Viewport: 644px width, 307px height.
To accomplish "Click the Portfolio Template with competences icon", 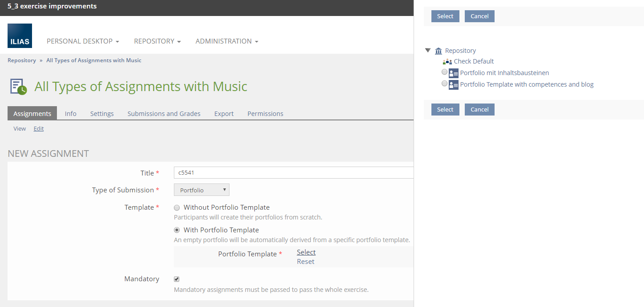I will pyautogui.click(x=454, y=85).
